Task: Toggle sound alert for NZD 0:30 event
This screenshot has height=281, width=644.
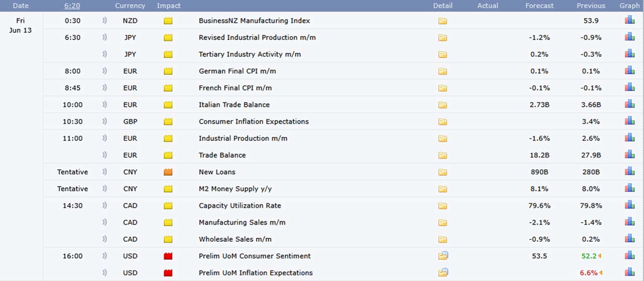Action: click(x=105, y=21)
